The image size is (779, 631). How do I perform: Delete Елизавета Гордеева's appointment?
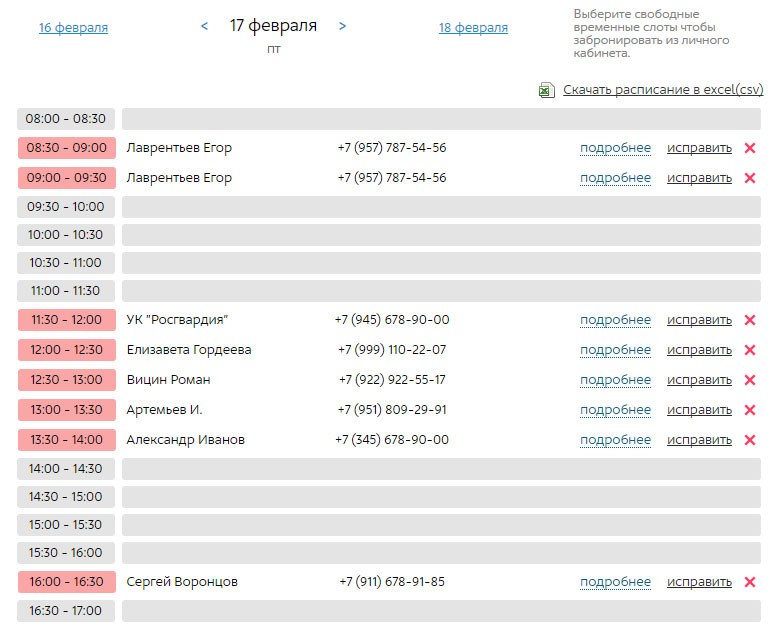750,350
